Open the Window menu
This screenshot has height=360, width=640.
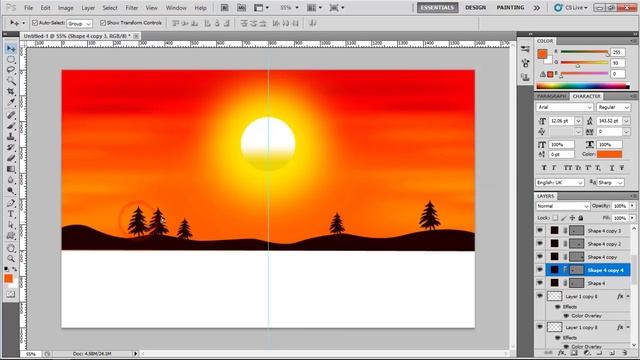176,8
